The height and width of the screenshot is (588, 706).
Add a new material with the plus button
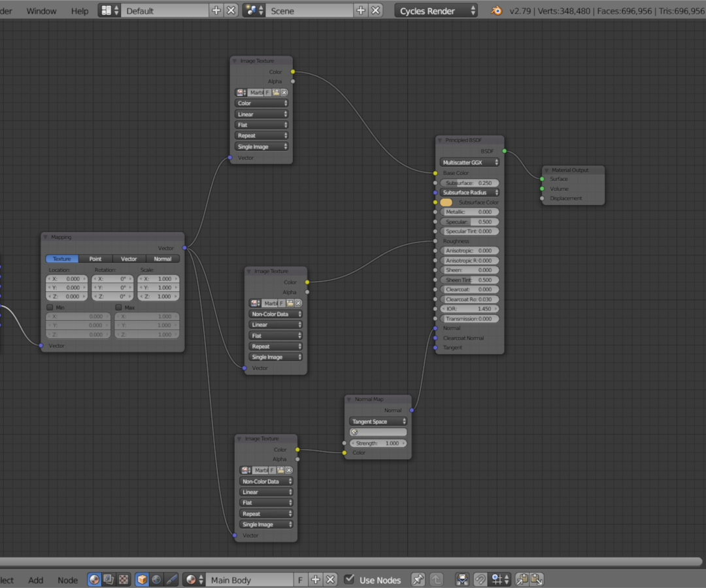click(316, 580)
